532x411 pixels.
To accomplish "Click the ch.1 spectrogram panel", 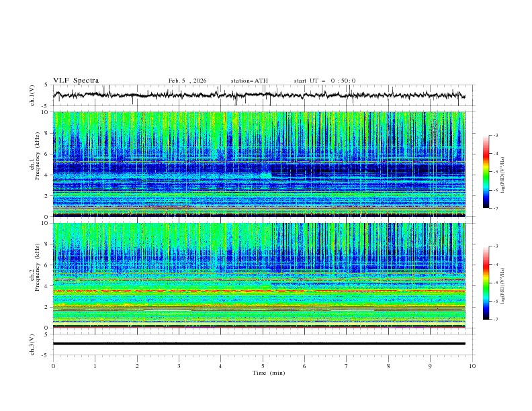I will click(x=259, y=164).
